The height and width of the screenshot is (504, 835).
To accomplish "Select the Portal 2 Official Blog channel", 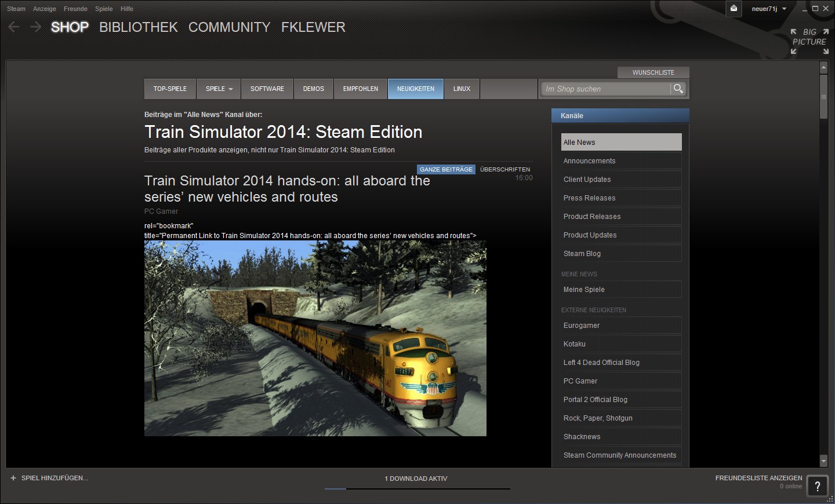I will (x=622, y=400).
